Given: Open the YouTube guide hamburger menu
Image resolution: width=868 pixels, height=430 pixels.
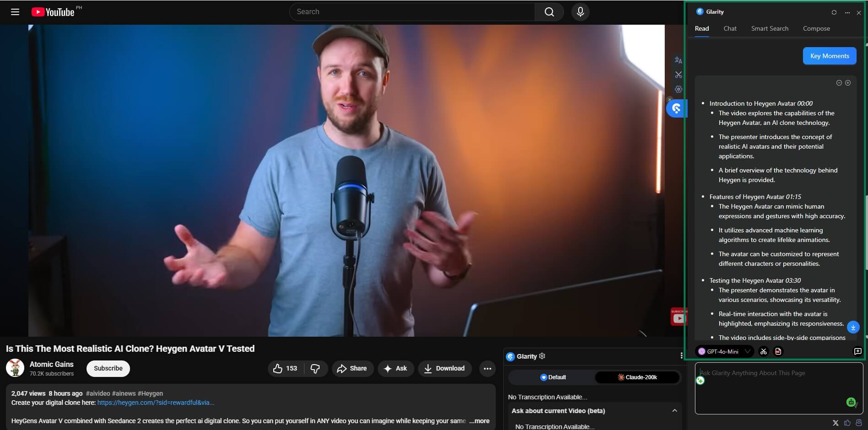Looking at the screenshot, I should [15, 12].
